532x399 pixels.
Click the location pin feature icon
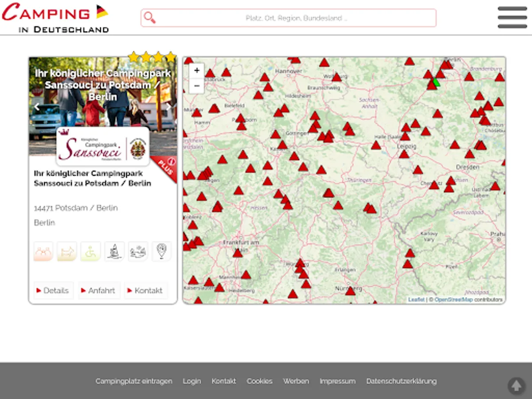pos(162,251)
